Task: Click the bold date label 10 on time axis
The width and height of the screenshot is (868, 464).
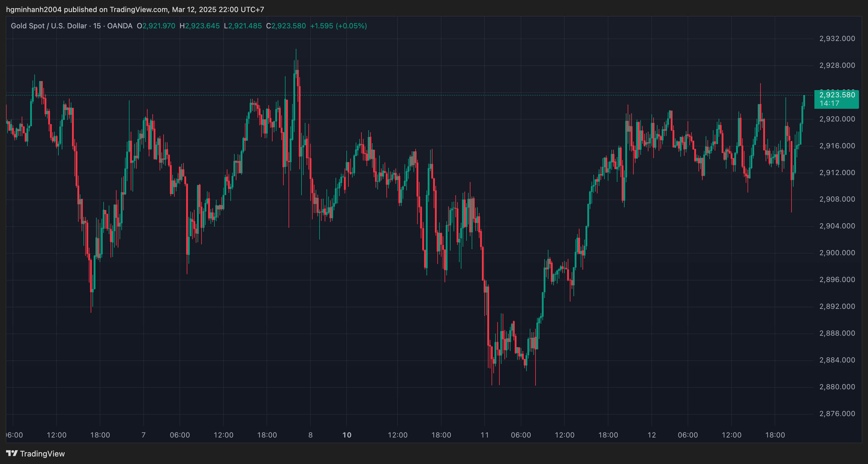Action: pos(347,435)
